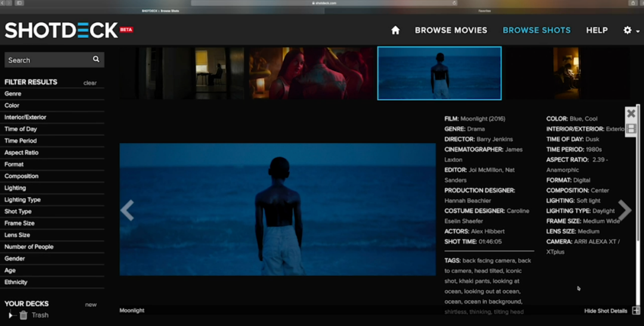Image resolution: width=644 pixels, height=326 pixels.
Task: Open the Help page
Action: point(597,30)
